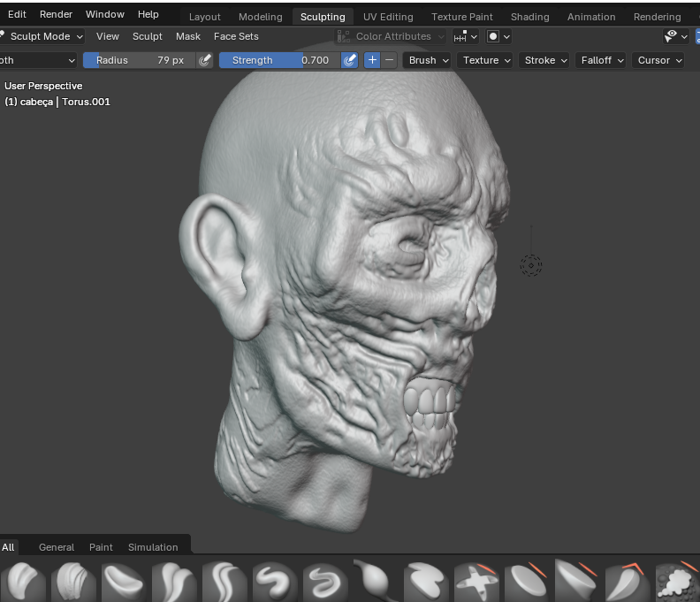Switch to the UV Editing workspace tab

pyautogui.click(x=388, y=17)
